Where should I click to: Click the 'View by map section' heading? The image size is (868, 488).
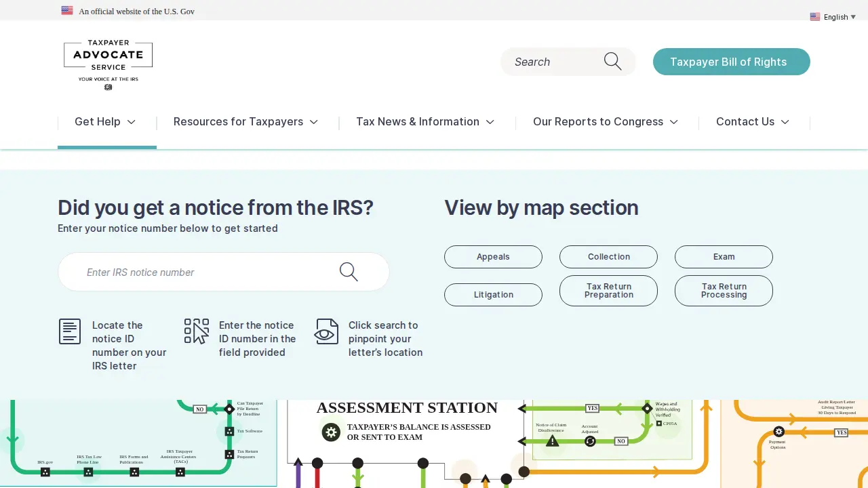click(x=541, y=207)
